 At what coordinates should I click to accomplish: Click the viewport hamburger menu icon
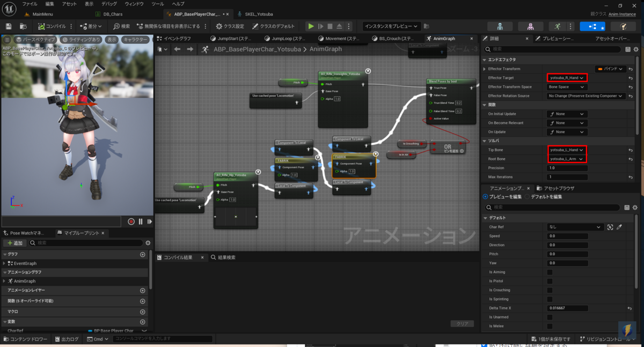coord(7,40)
